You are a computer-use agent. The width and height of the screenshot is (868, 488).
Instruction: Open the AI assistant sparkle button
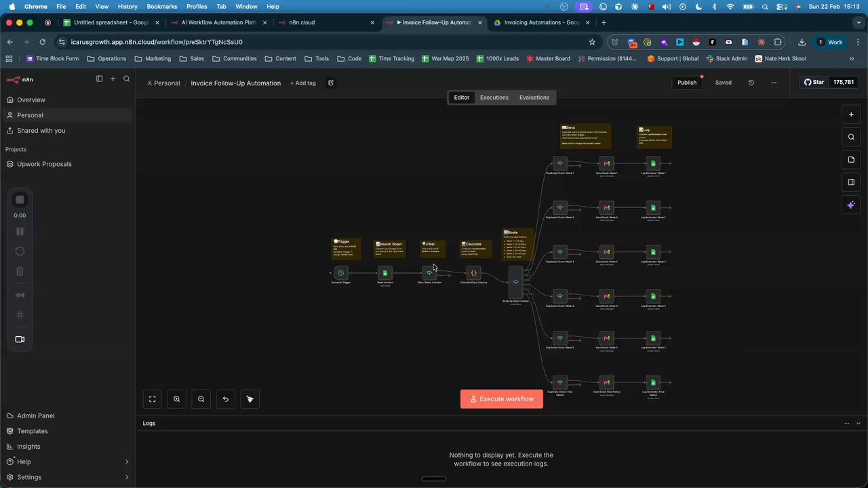tap(851, 205)
